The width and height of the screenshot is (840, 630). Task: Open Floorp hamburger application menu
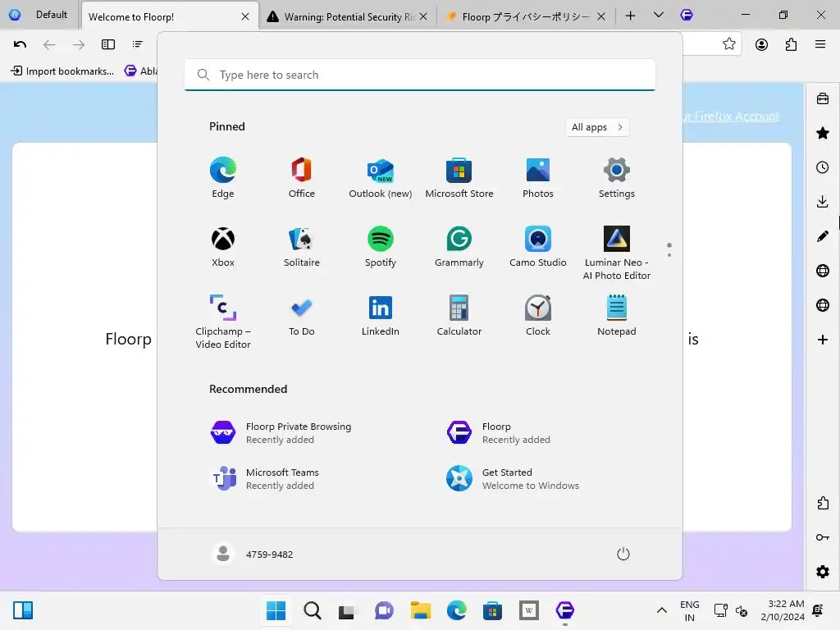820,44
